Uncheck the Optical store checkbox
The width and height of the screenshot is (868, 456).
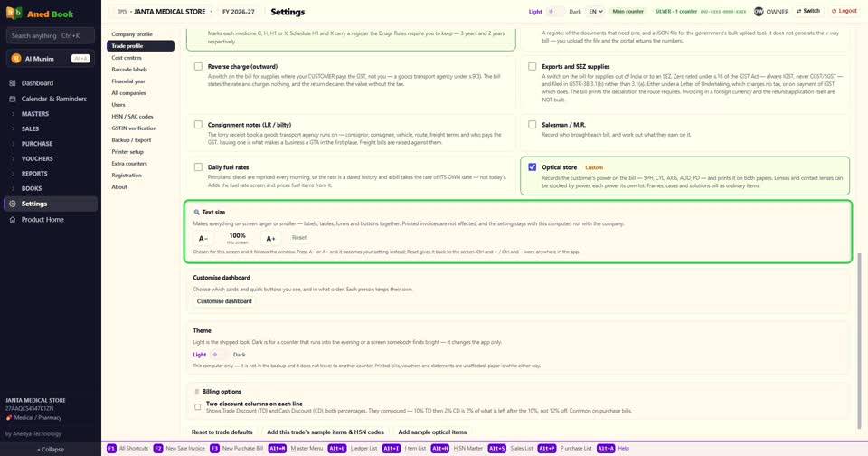coord(532,166)
